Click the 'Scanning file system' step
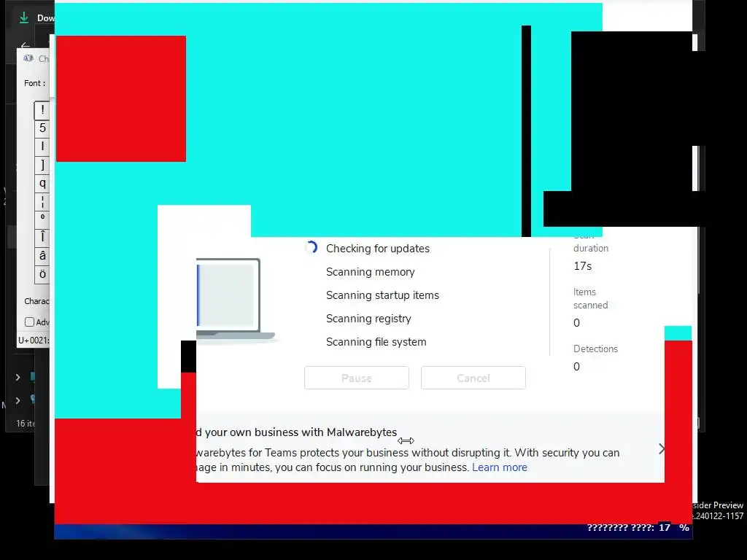This screenshot has height=560, width=747. tap(376, 342)
